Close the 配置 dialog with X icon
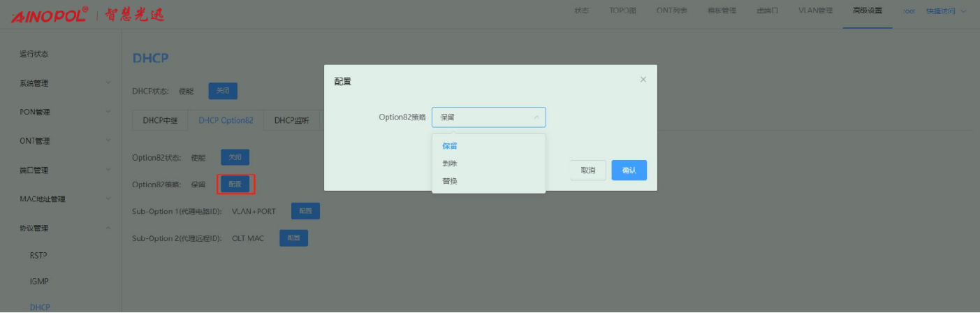980x313 pixels. 643,80
